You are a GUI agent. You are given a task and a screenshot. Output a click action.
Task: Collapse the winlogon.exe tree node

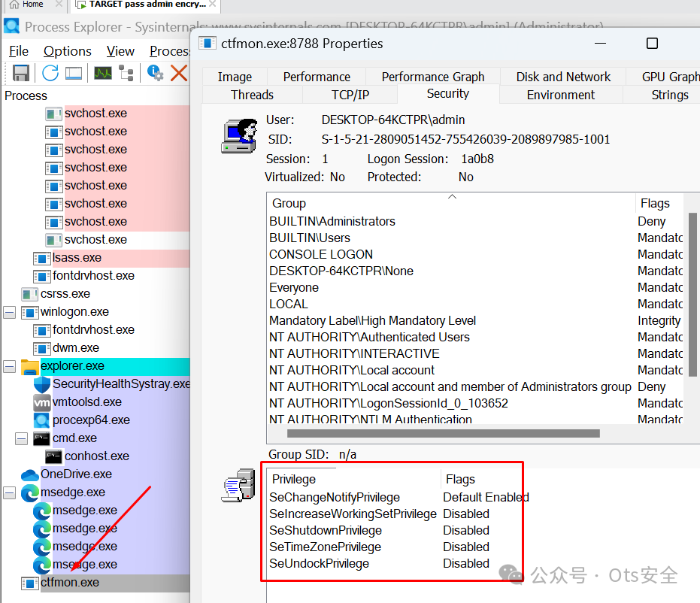point(9,313)
